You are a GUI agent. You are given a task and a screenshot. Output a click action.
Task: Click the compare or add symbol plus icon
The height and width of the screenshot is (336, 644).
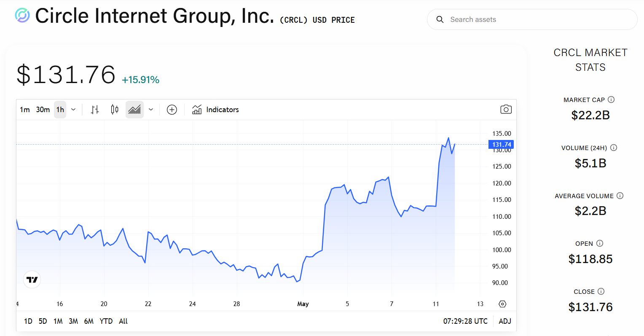[172, 110]
